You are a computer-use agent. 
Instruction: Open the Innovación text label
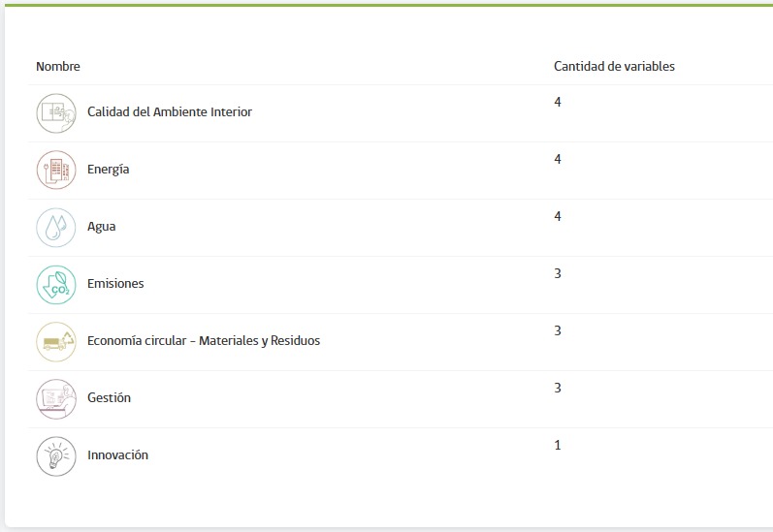coord(117,455)
